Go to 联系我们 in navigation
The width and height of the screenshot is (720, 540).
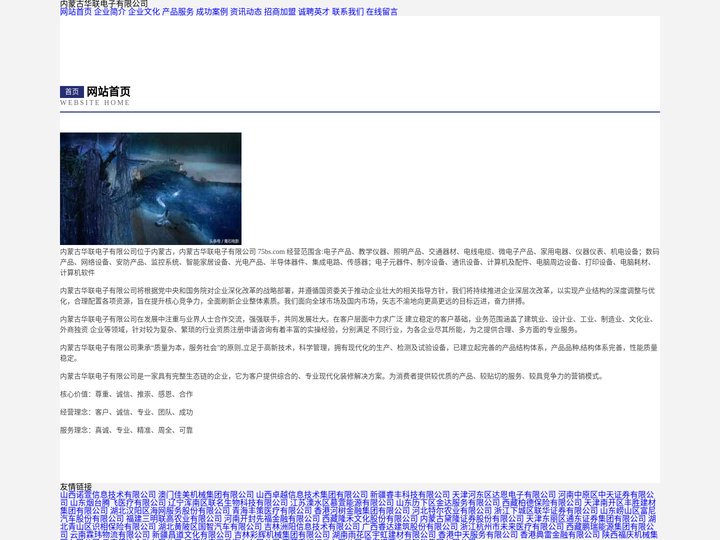point(348,12)
